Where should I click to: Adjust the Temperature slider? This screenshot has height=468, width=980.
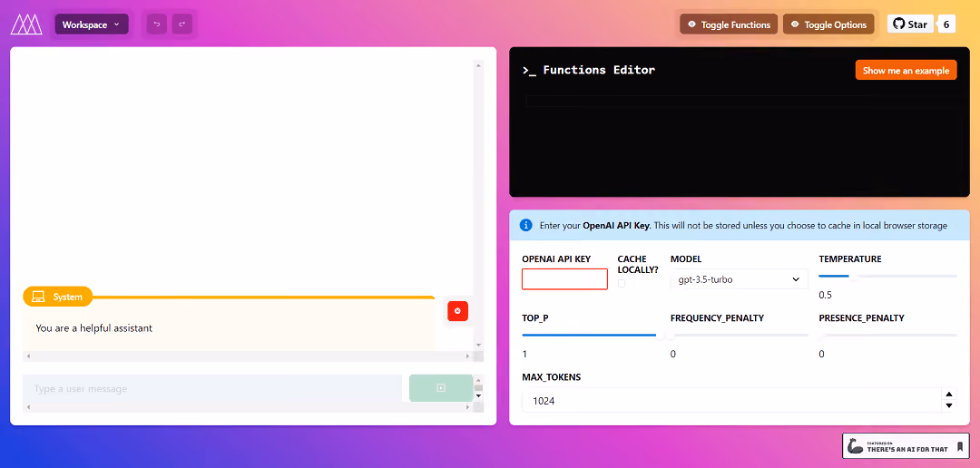[887, 276]
